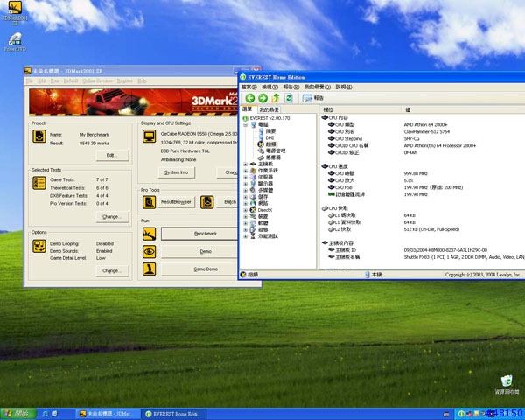Expand the 主機板 tree node

tap(245, 164)
